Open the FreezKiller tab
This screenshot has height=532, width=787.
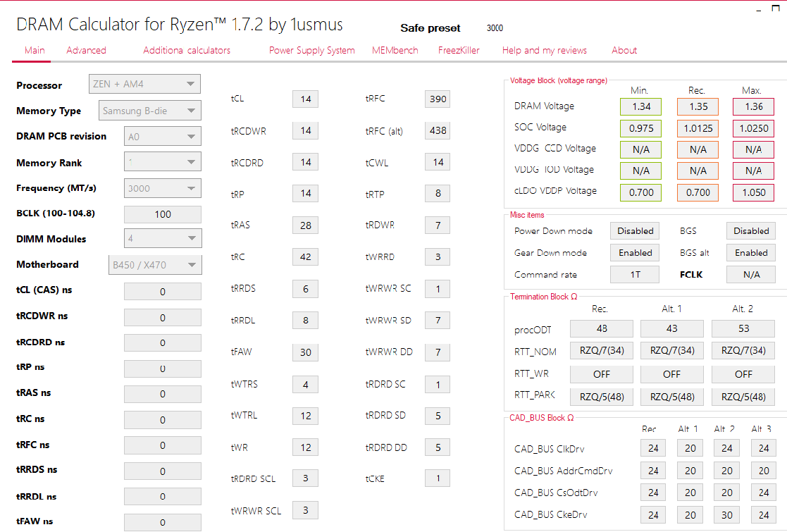coord(459,50)
